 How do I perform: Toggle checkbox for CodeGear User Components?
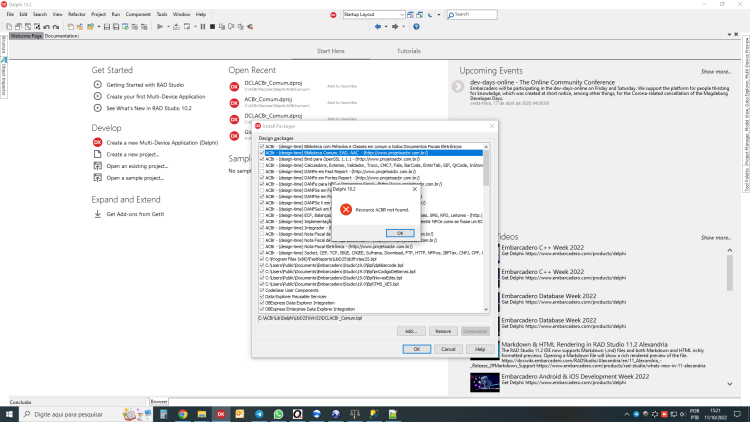click(x=262, y=290)
